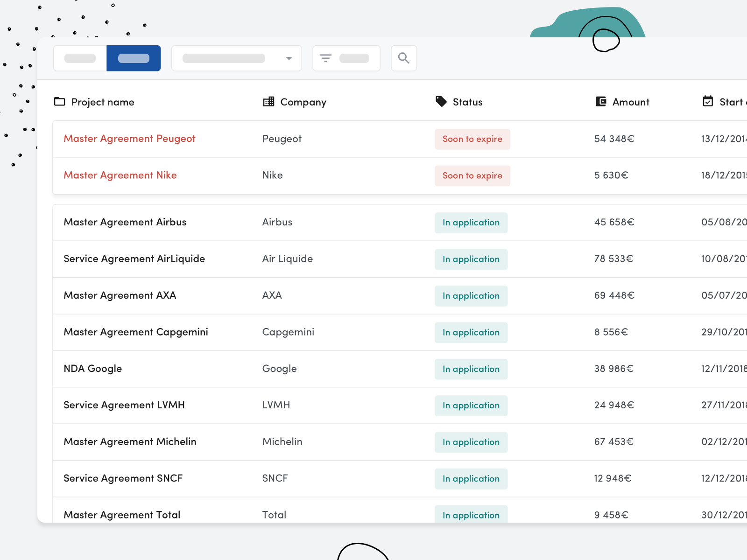Click the 54 348€ amount

coord(614,139)
